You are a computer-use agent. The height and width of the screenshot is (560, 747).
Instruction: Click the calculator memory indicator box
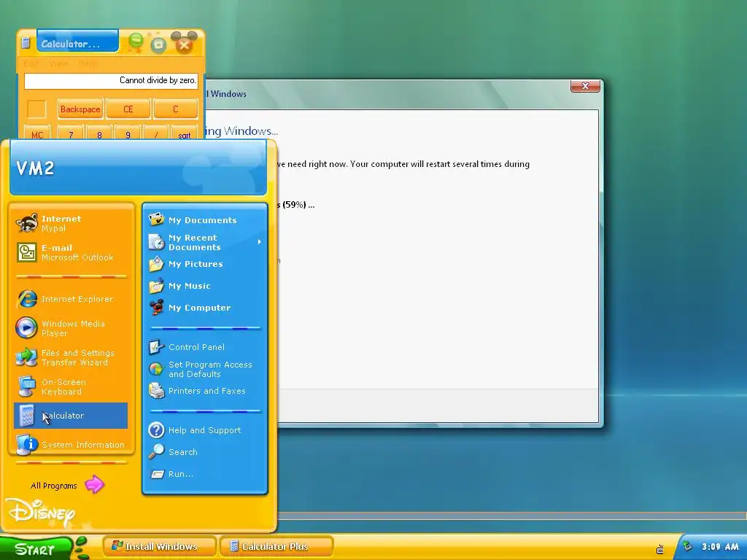click(36, 109)
